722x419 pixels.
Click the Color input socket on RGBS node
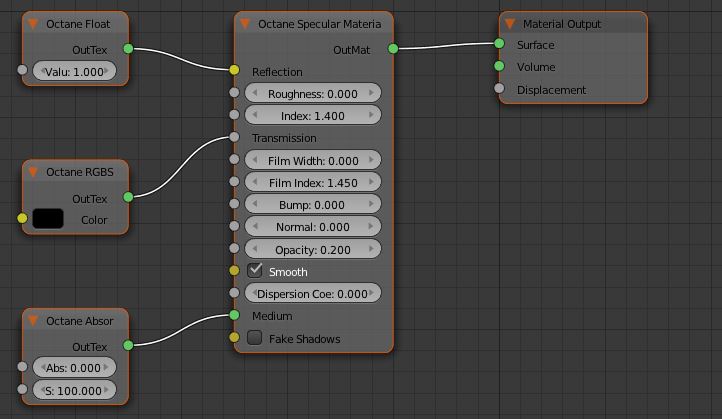point(22,218)
